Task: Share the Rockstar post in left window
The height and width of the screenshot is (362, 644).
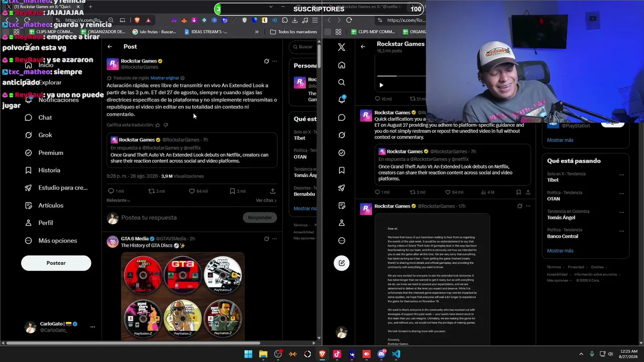Action: click(x=273, y=191)
